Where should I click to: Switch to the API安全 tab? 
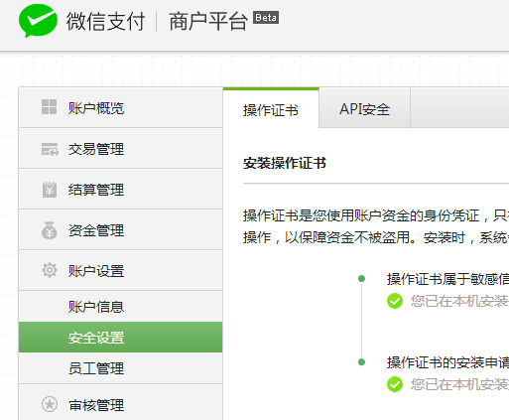(364, 108)
